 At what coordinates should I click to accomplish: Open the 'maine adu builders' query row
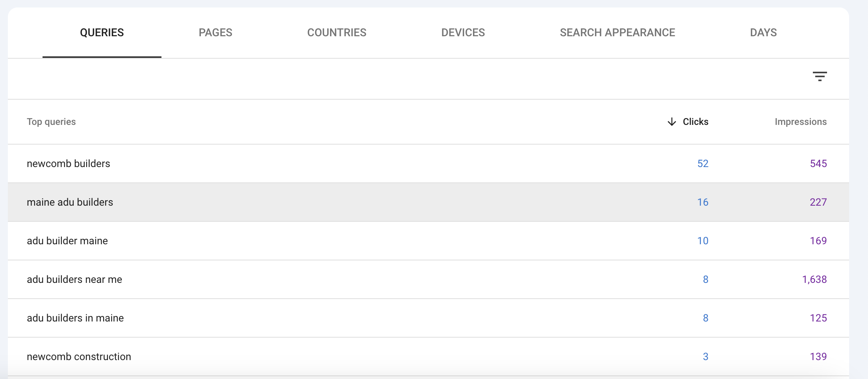coord(70,202)
